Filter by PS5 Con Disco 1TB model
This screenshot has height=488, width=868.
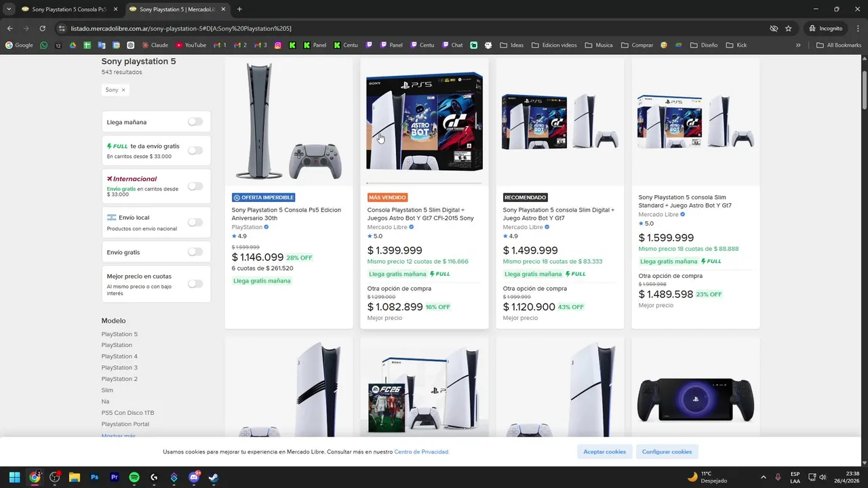click(127, 413)
